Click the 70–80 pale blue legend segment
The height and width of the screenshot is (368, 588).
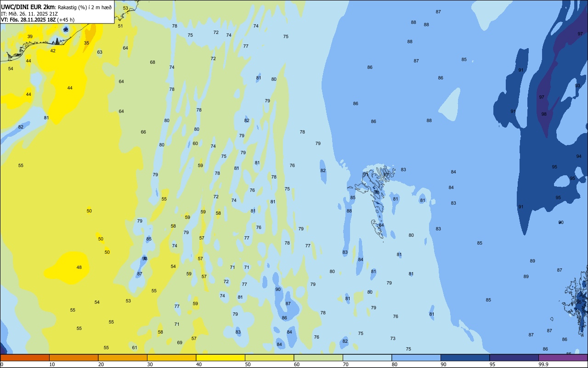[367, 357]
